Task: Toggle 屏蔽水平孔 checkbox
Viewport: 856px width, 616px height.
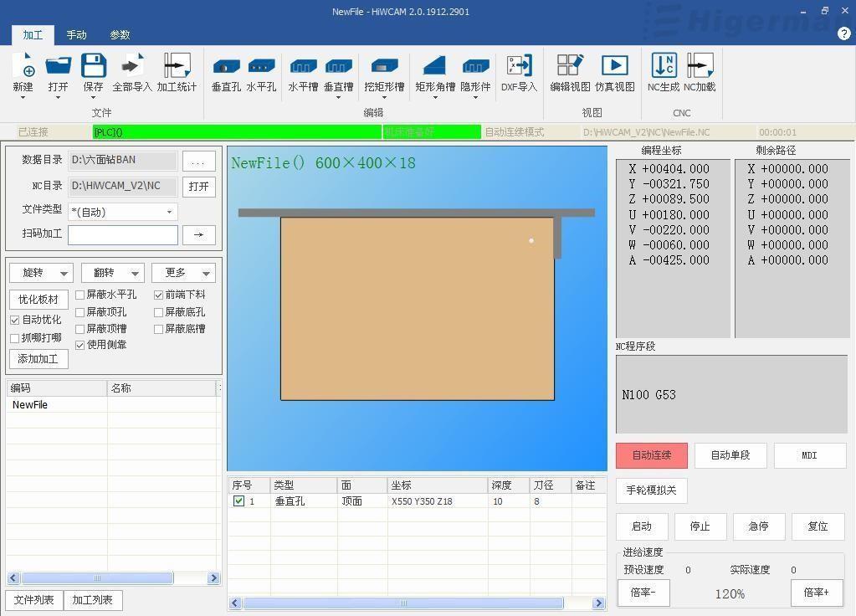Action: click(79, 295)
